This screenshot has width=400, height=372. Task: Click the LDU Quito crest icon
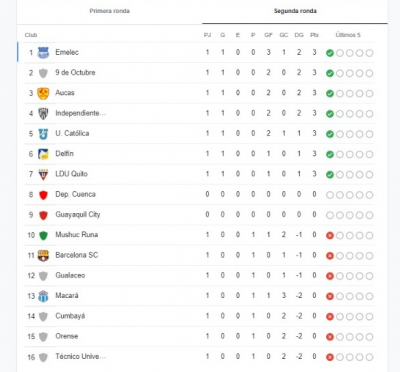(43, 174)
